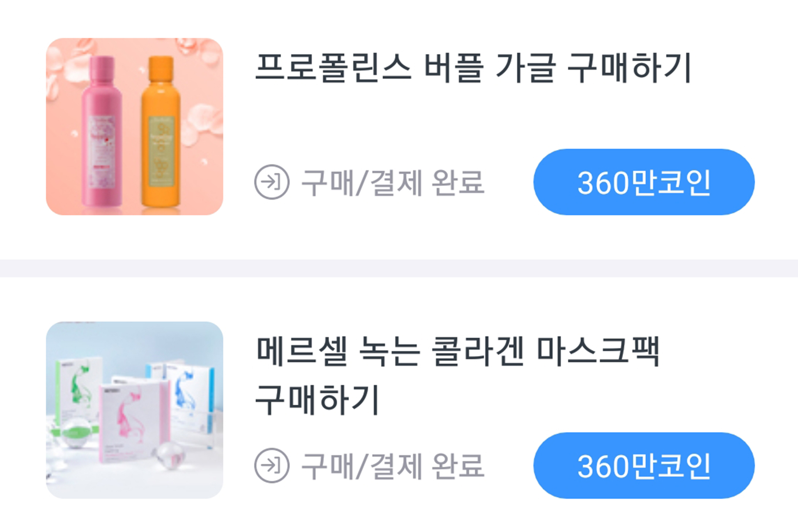
Task: Click the 구매/결제 완료 label under mask pack offer
Action: (393, 466)
